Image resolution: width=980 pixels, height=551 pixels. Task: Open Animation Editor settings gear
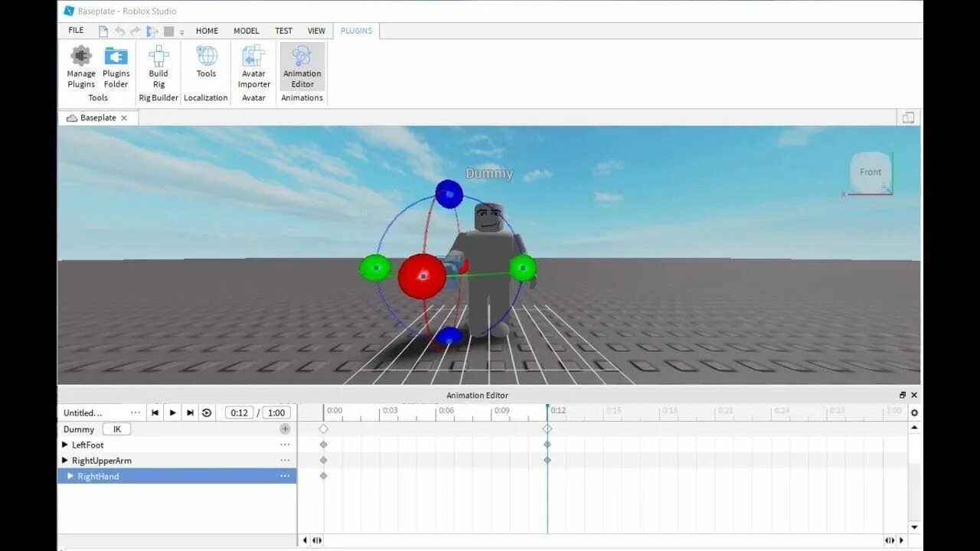(914, 412)
